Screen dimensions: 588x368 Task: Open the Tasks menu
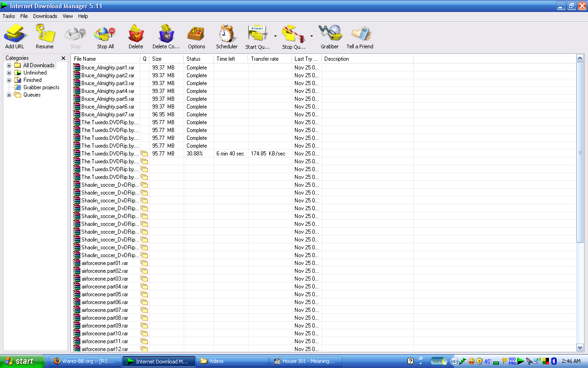click(9, 16)
